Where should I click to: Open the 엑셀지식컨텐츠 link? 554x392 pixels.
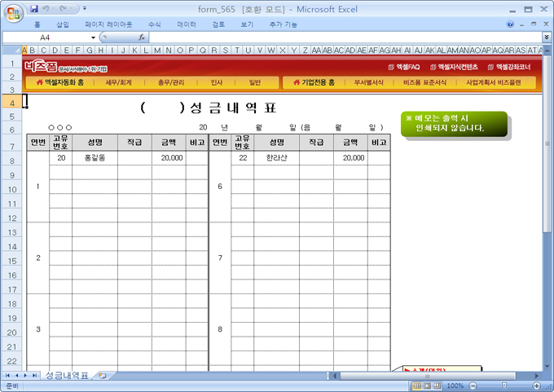click(454, 67)
